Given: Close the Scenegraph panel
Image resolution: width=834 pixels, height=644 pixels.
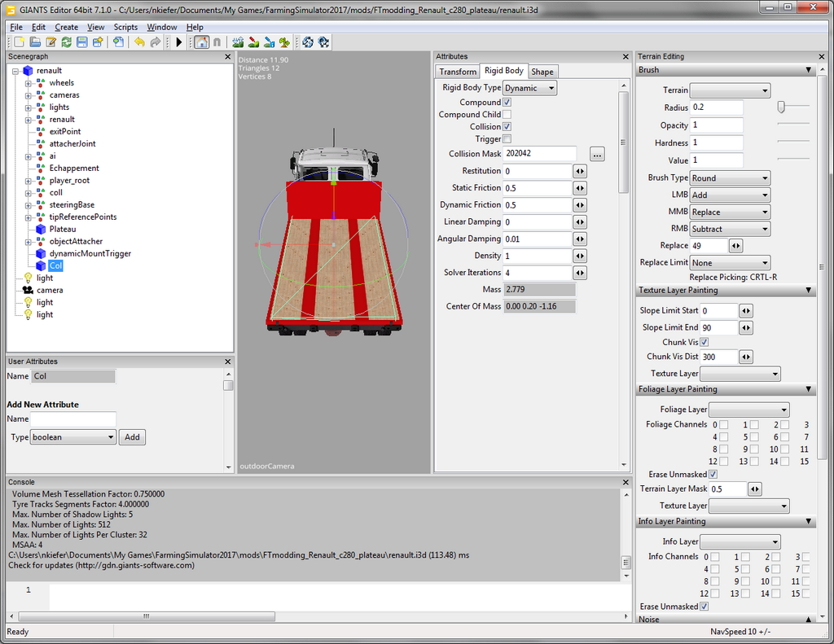Looking at the screenshot, I should pos(228,56).
